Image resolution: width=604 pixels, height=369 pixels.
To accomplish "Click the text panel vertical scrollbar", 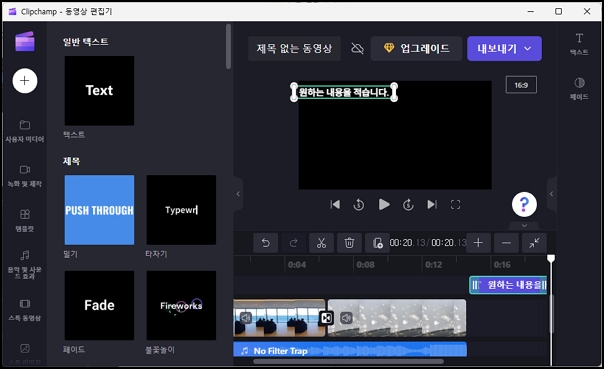I will 228,46.
